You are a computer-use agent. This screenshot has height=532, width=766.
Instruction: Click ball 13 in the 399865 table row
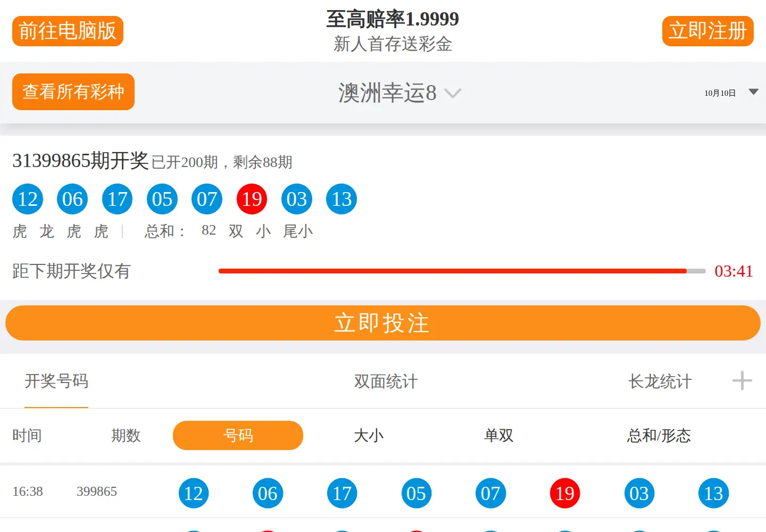point(713,493)
